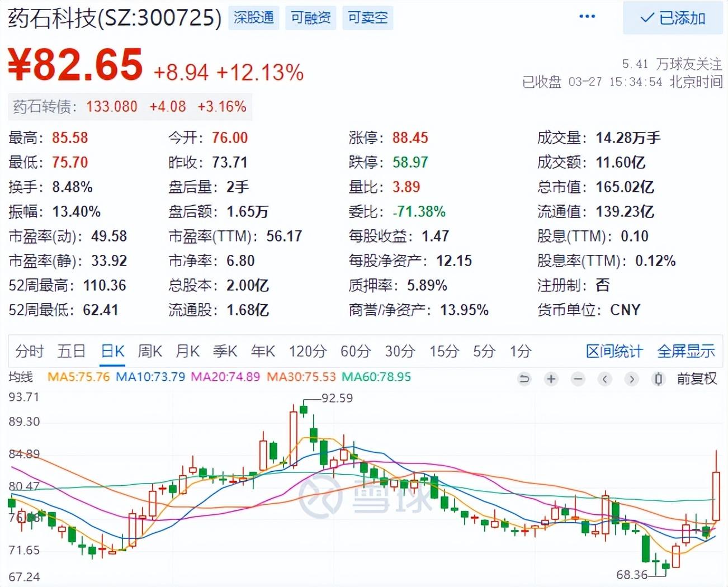Select the 日K chart tab

[x=112, y=351]
